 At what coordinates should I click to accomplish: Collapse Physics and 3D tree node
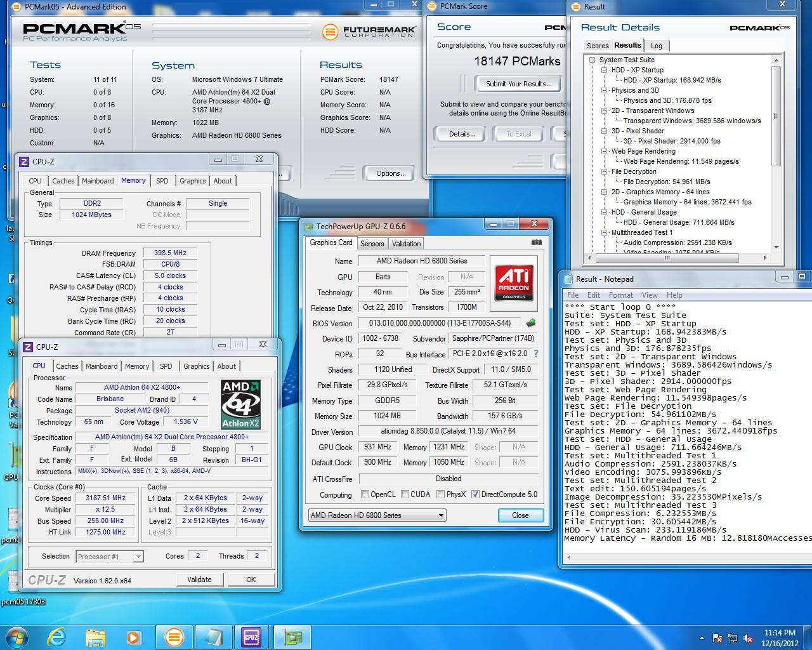(x=605, y=90)
